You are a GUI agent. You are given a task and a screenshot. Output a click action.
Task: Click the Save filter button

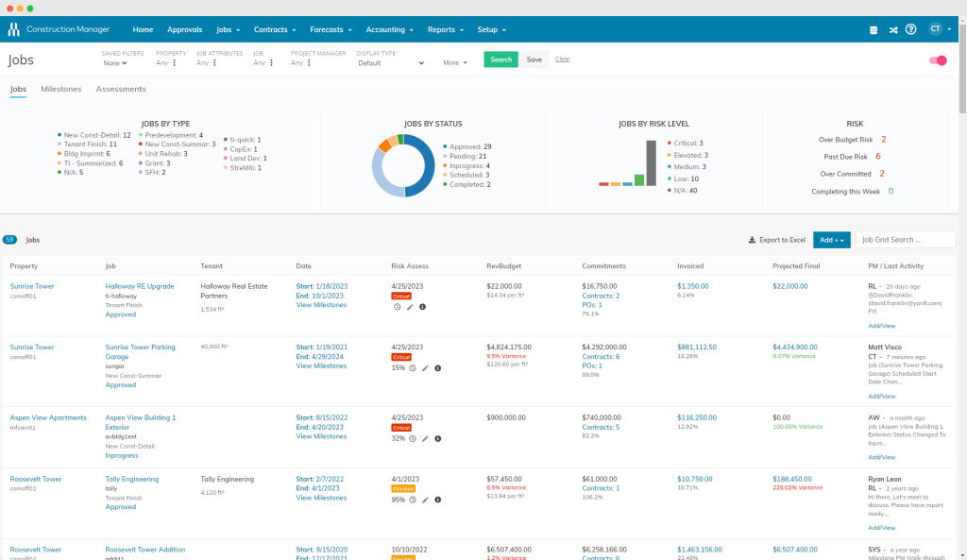tap(534, 59)
